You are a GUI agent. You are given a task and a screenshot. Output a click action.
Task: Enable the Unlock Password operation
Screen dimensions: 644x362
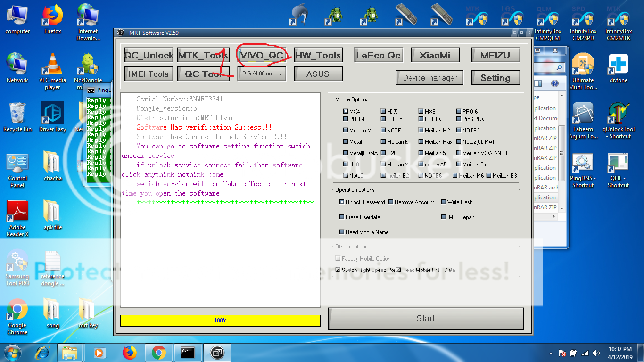pyautogui.click(x=341, y=202)
